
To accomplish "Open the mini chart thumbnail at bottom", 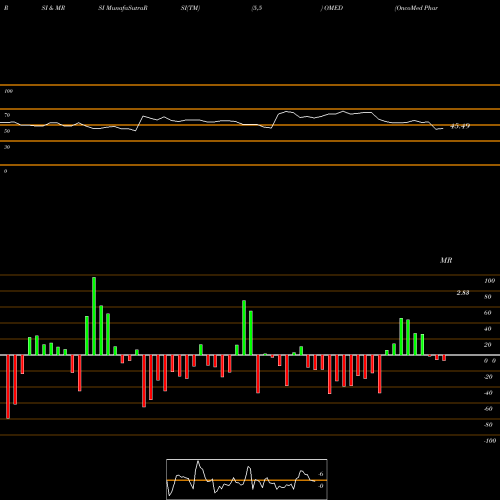I will tap(247, 479).
